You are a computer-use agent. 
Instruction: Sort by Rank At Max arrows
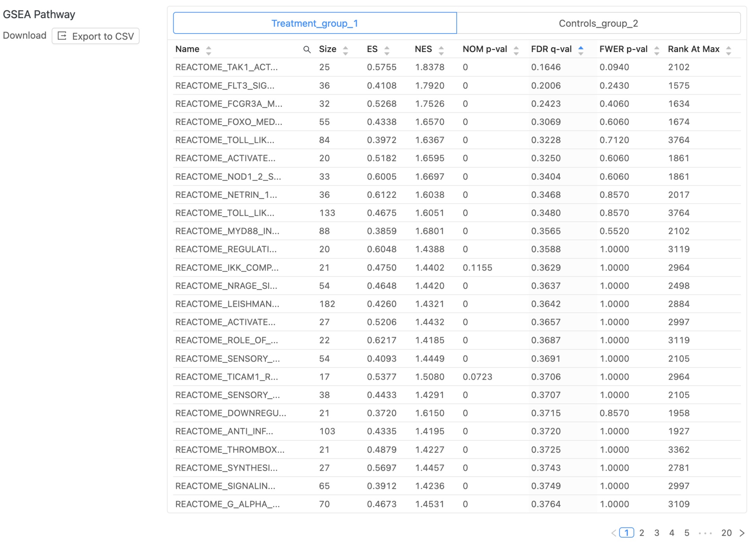pyautogui.click(x=728, y=50)
